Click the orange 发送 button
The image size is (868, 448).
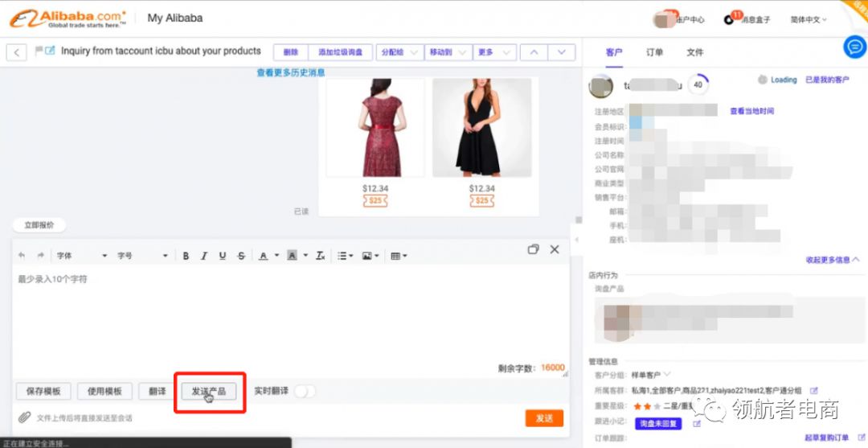[x=544, y=418]
